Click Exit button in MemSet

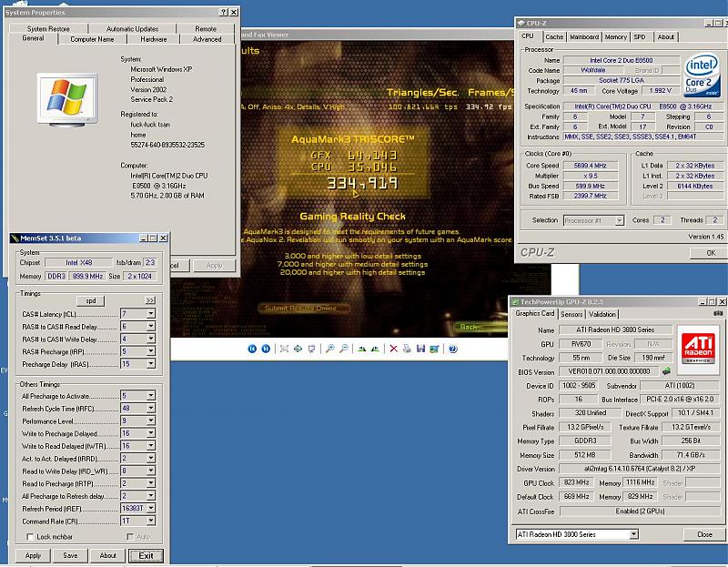146,556
